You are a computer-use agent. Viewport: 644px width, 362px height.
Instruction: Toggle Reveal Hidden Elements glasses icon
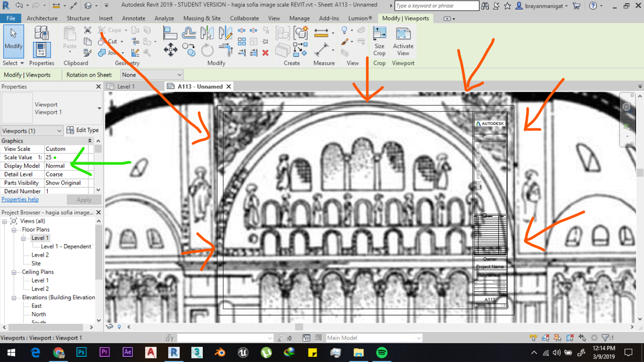click(109, 326)
